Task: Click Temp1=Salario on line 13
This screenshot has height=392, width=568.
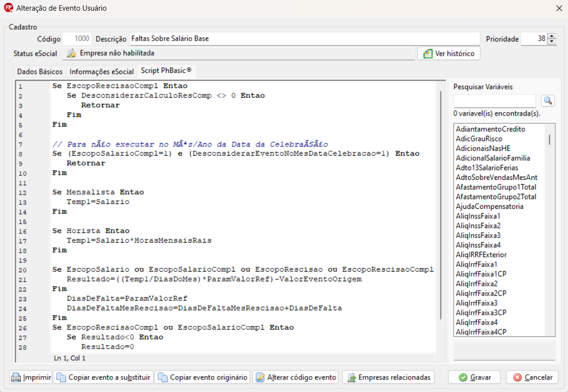Action: click(x=98, y=202)
